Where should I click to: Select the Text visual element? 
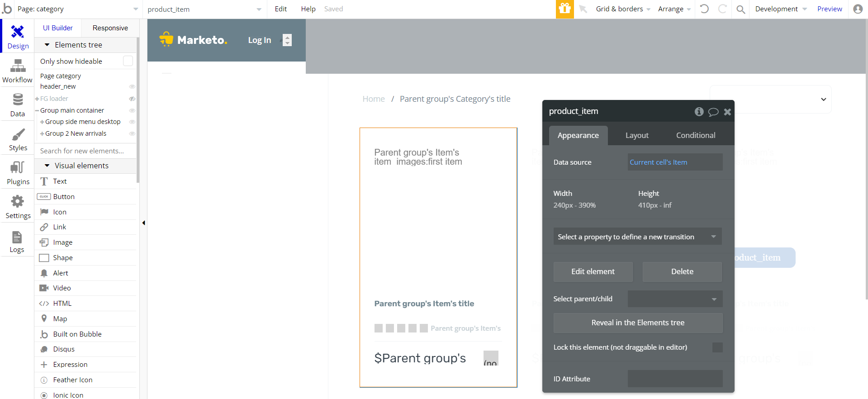[x=86, y=181]
